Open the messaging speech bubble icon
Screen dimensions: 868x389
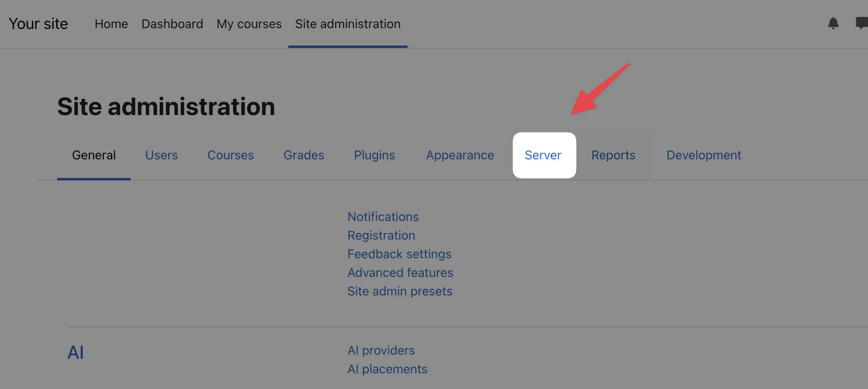862,23
